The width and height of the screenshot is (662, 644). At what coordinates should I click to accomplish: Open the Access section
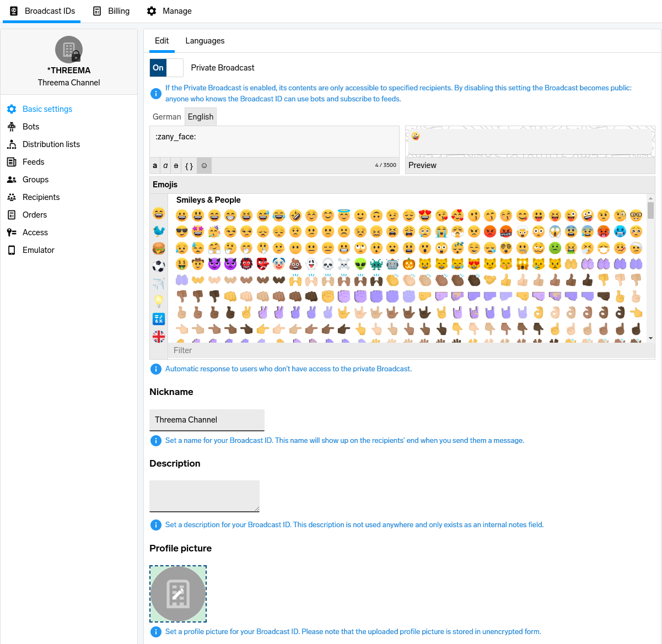pyautogui.click(x=35, y=232)
